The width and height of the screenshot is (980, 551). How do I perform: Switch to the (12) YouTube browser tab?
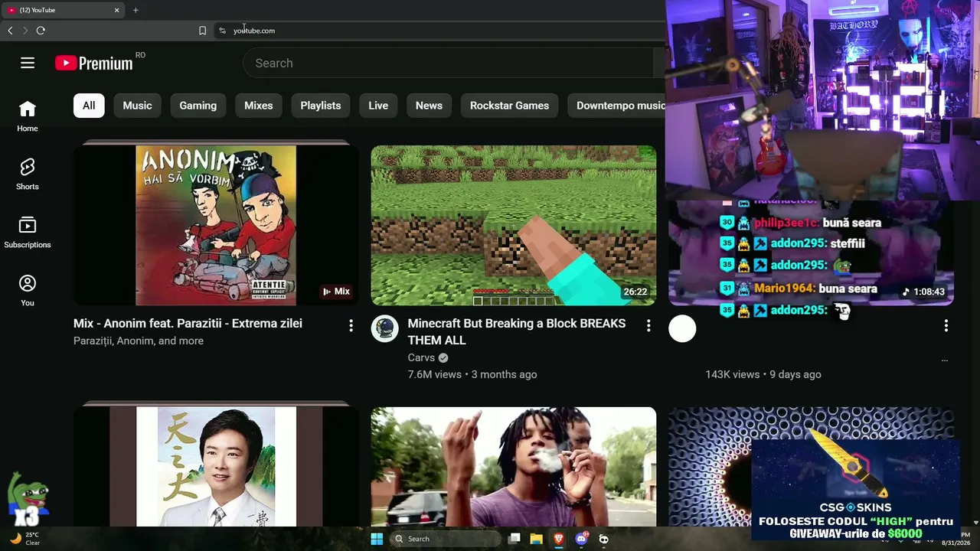[x=63, y=10]
